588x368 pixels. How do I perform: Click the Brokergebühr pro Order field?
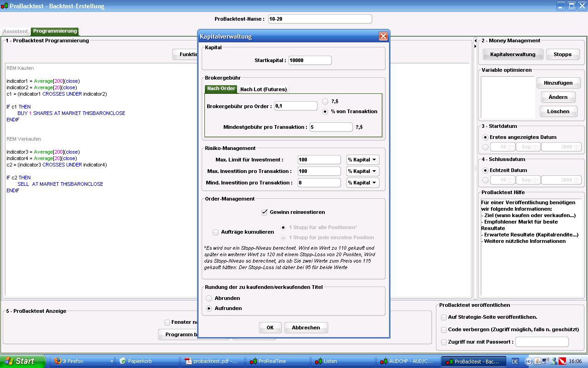click(296, 106)
